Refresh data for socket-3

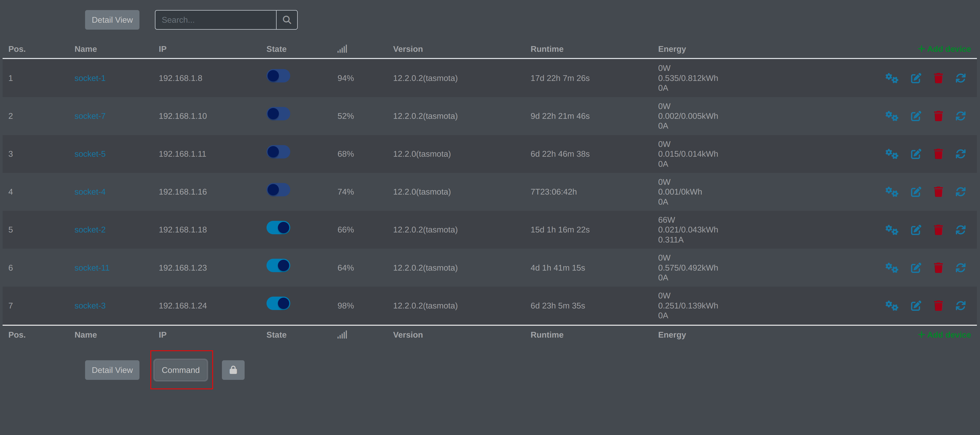(x=961, y=305)
